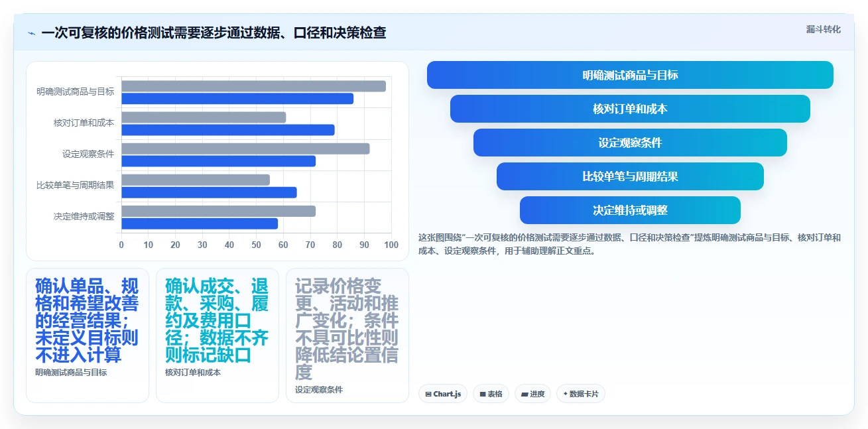Image resolution: width=868 pixels, height=429 pixels.
Task: Click gray bar for 决定维持或调整
Action: click(x=219, y=211)
